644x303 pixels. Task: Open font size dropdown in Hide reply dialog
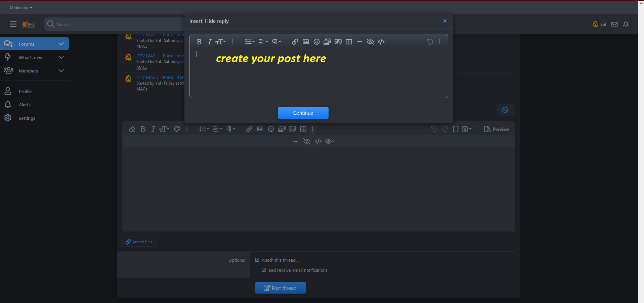[x=220, y=42]
